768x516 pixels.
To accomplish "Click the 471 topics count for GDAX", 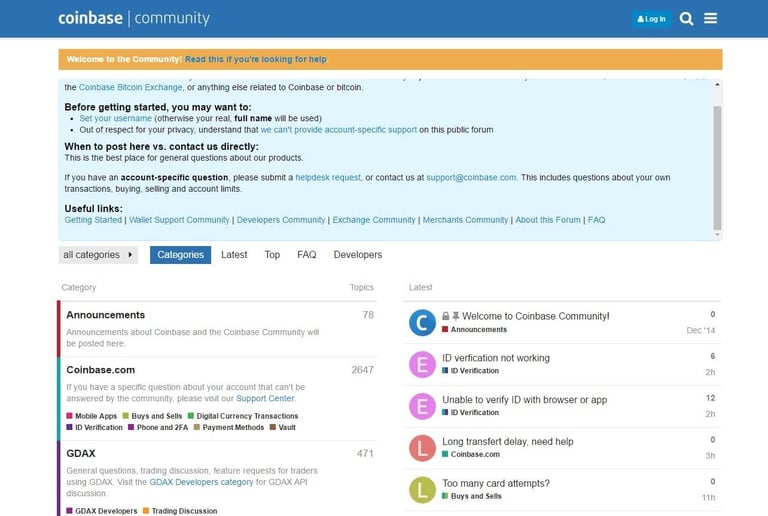I will (x=365, y=454).
